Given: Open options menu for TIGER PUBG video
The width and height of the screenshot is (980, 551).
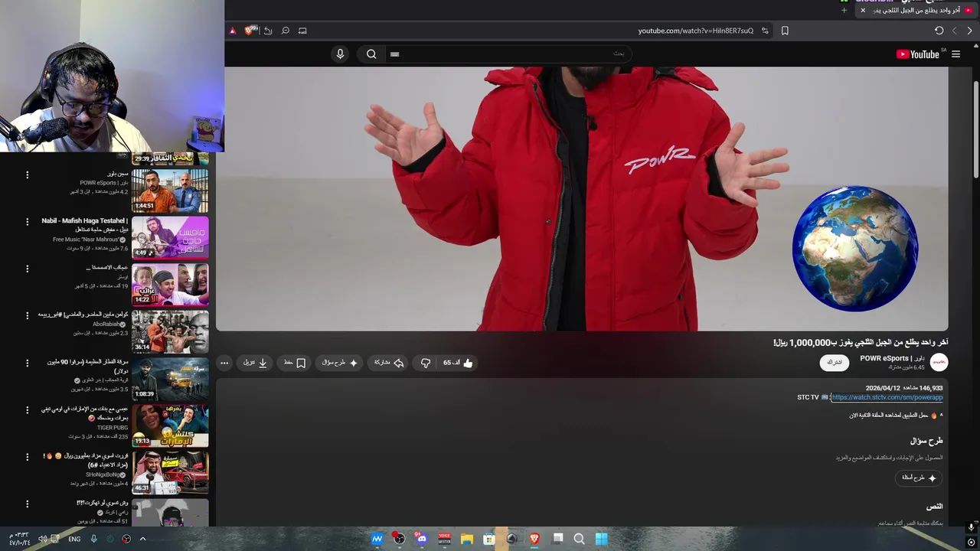Looking at the screenshot, I should pyautogui.click(x=27, y=409).
